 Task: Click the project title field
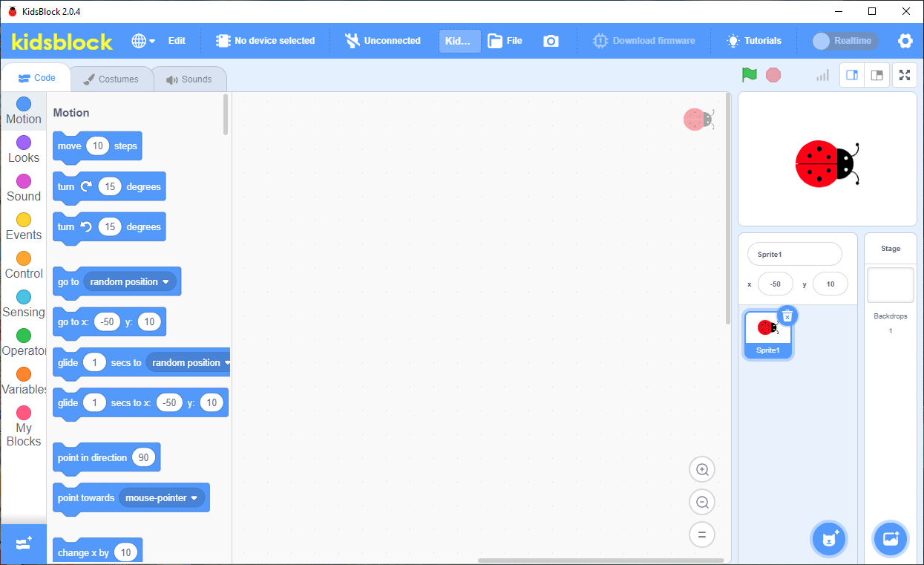pyautogui.click(x=459, y=41)
